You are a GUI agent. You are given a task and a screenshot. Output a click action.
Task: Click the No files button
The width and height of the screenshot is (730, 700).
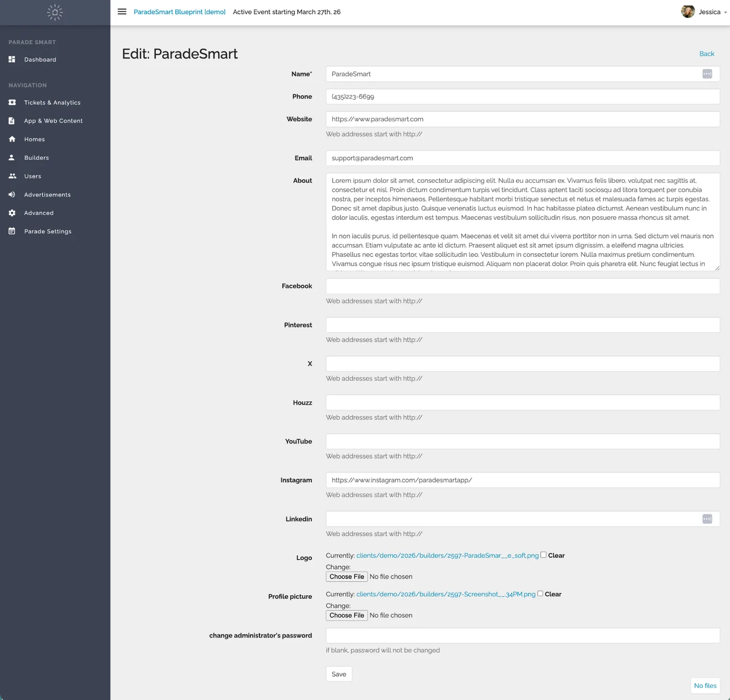pos(705,685)
